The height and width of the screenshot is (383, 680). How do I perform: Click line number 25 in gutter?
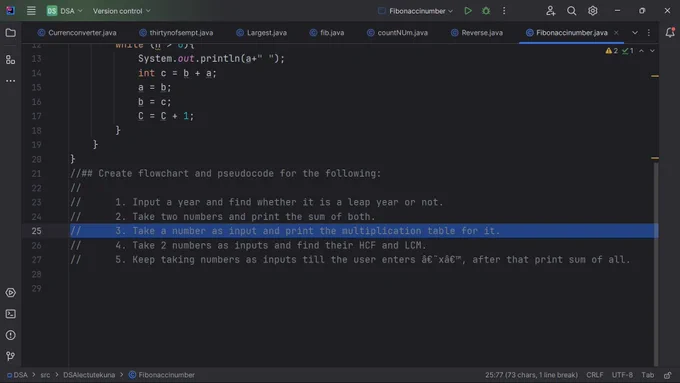[x=36, y=231]
